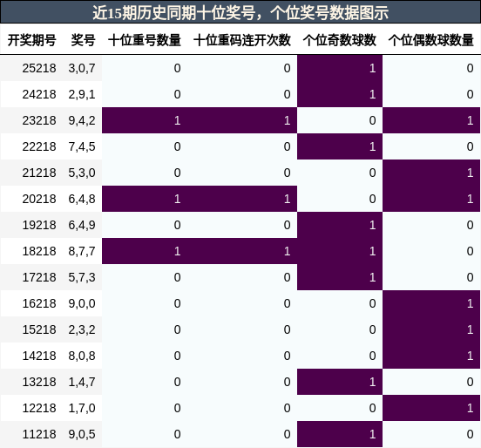Click 十位重码连开次数 purple cell in row 18218

[242, 251]
